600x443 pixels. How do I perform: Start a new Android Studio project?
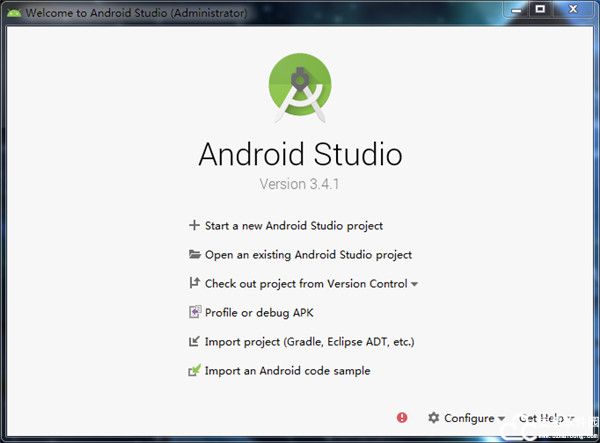pos(293,226)
